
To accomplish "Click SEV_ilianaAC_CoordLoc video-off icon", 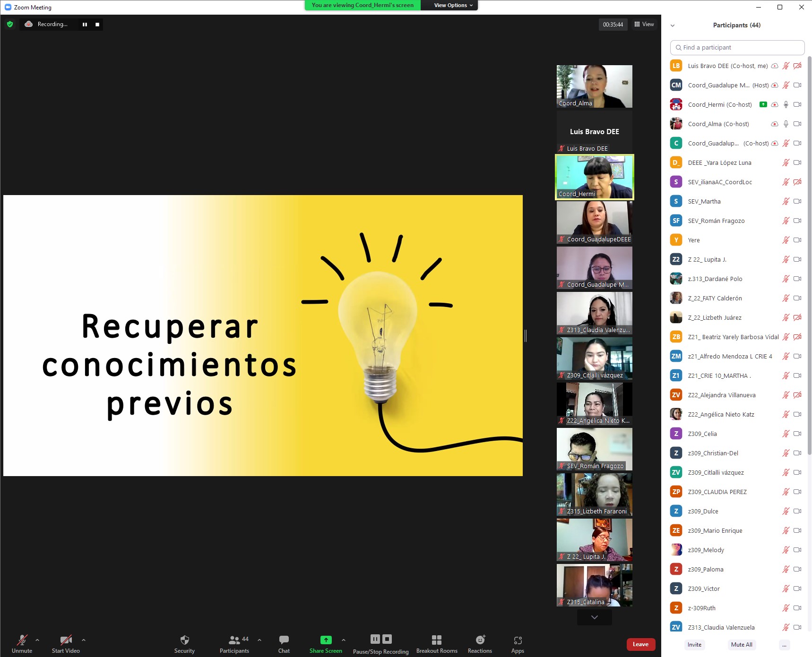I will coord(797,182).
